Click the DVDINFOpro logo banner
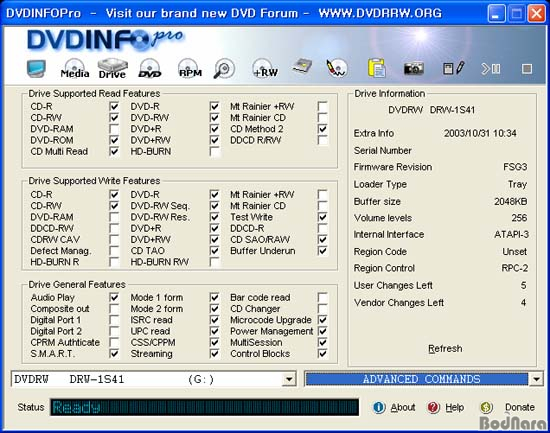 (105, 40)
